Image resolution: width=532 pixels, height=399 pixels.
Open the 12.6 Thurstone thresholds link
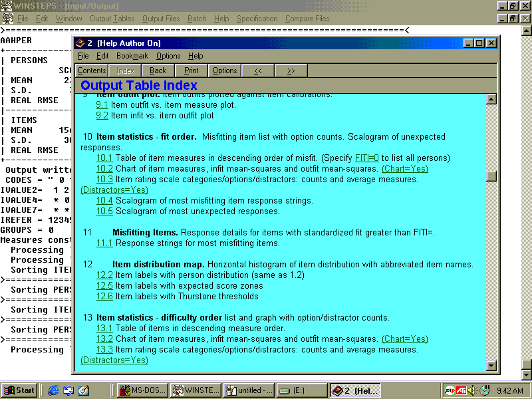point(104,296)
